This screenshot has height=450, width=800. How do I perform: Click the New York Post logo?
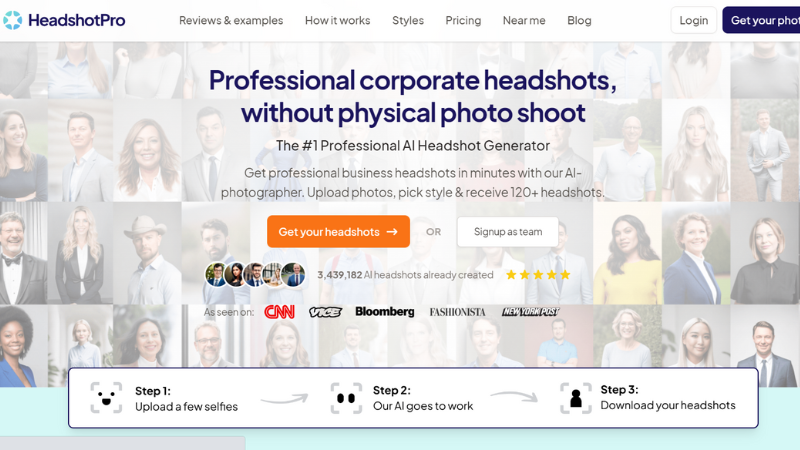point(530,312)
